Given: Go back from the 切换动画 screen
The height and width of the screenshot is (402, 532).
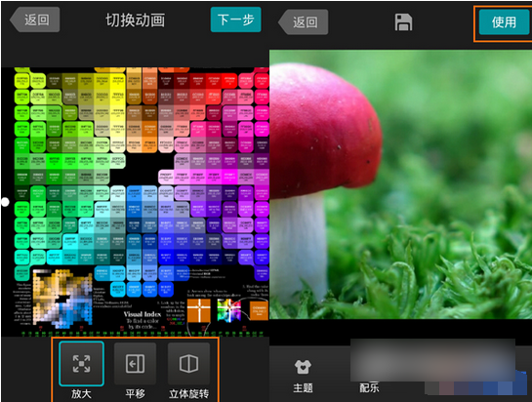Looking at the screenshot, I should click(x=35, y=20).
